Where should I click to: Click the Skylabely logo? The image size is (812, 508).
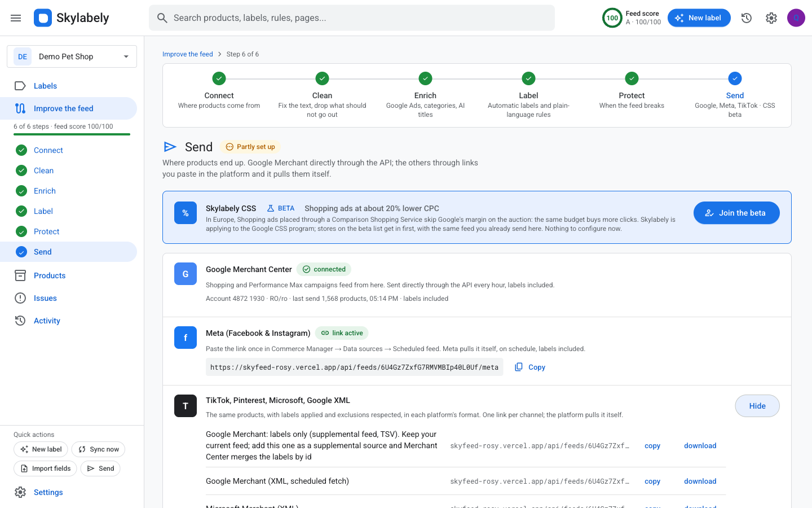(72, 18)
